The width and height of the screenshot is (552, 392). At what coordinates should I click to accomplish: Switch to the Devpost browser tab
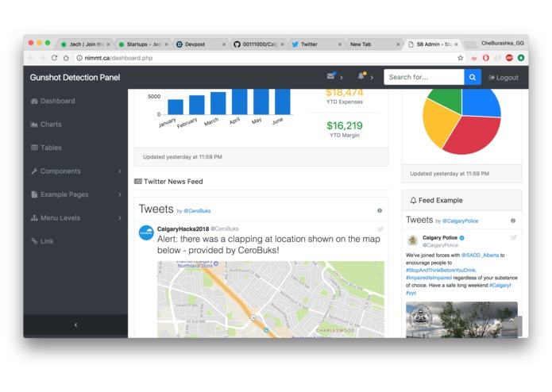201,44
